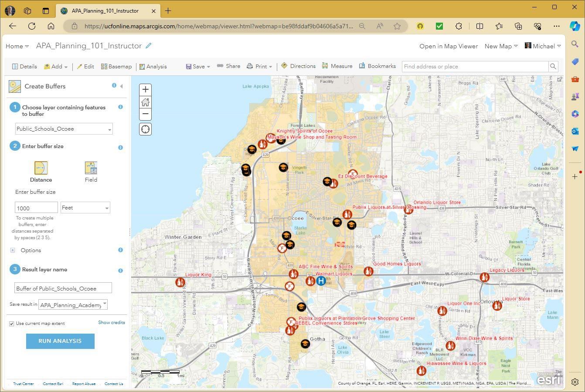
Task: Click Show credits link
Action: pos(112,323)
